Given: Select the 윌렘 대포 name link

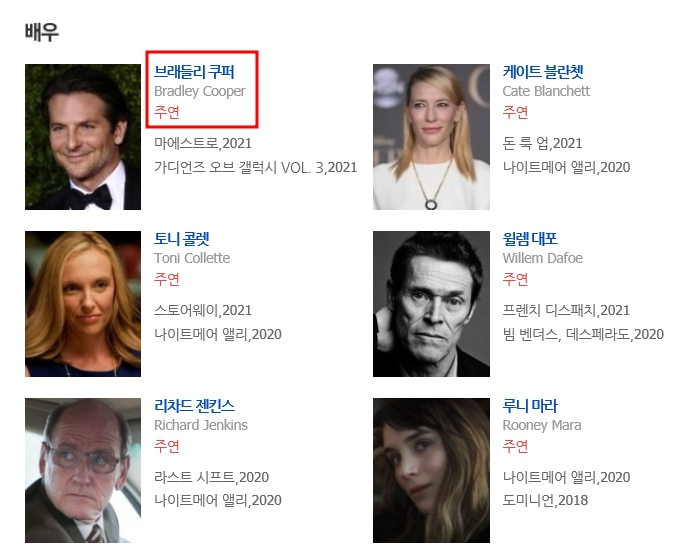Looking at the screenshot, I should click(x=529, y=238).
